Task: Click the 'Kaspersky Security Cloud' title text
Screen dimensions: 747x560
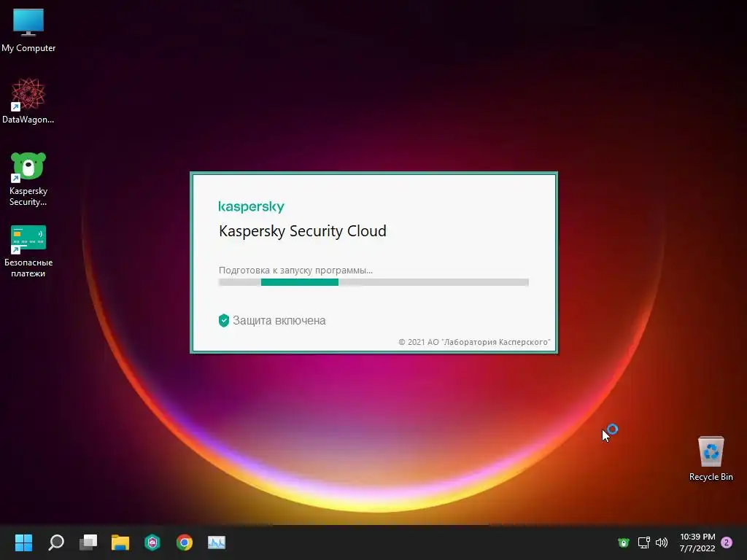Action: [303, 231]
